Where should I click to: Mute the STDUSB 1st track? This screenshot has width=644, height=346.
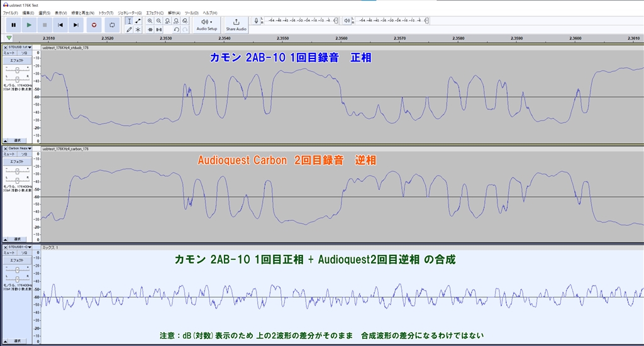9,53
